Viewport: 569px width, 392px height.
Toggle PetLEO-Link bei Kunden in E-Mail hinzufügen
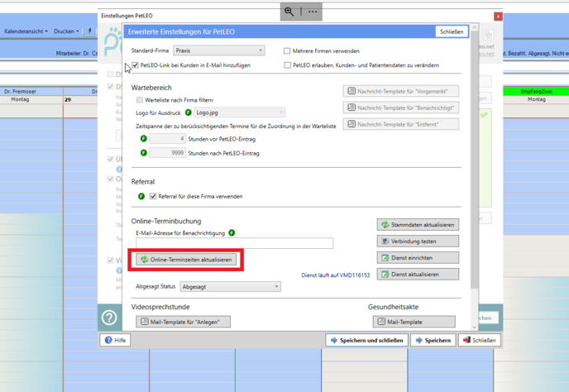pos(136,65)
